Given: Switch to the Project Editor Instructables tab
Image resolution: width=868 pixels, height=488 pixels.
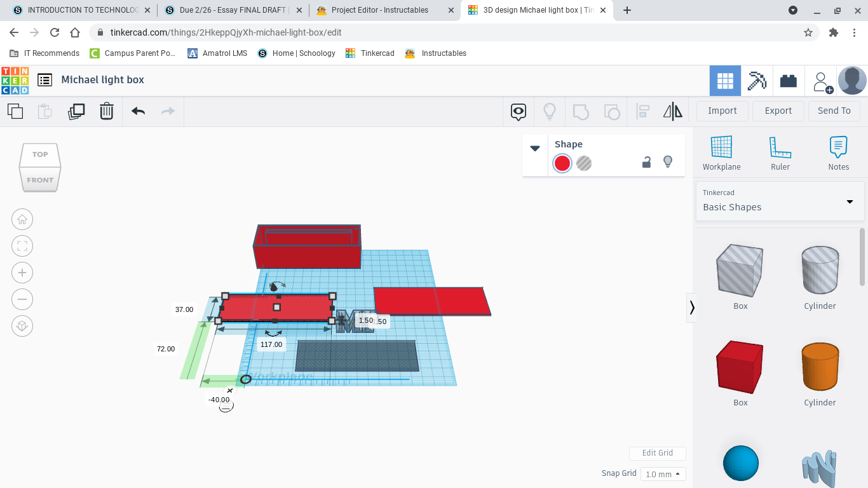Looking at the screenshot, I should pyautogui.click(x=378, y=10).
